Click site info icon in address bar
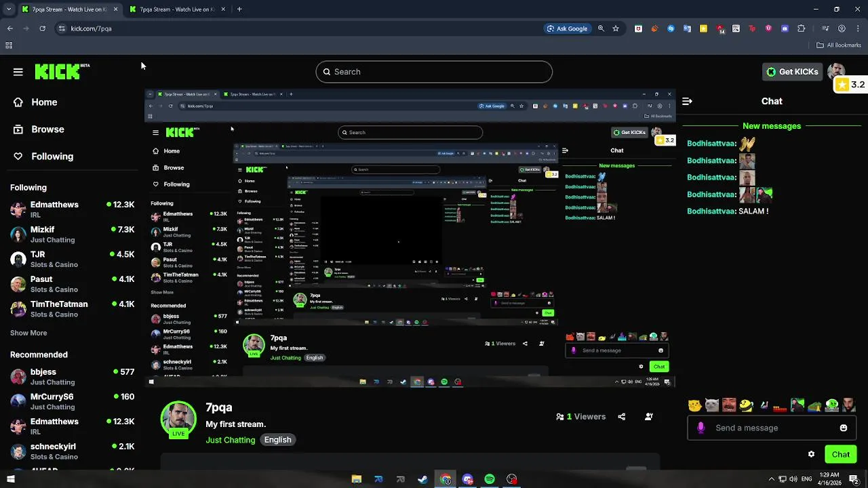Viewport: 868px width, 488px height. click(x=62, y=28)
